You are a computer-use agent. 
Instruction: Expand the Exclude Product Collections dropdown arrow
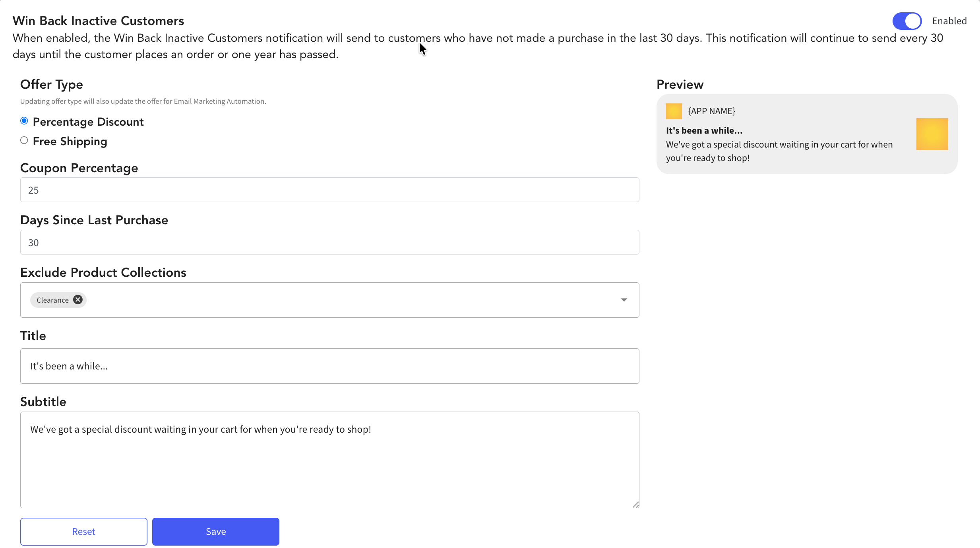[x=624, y=300]
